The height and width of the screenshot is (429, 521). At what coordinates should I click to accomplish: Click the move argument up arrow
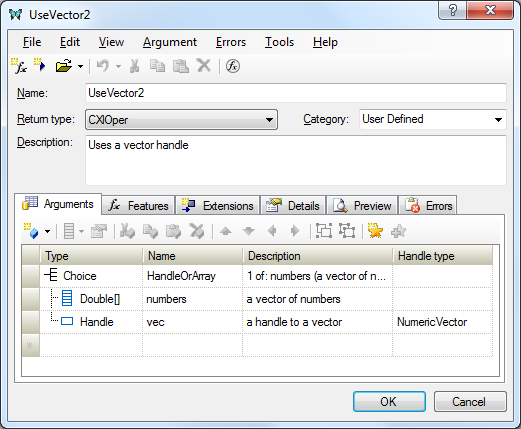226,231
